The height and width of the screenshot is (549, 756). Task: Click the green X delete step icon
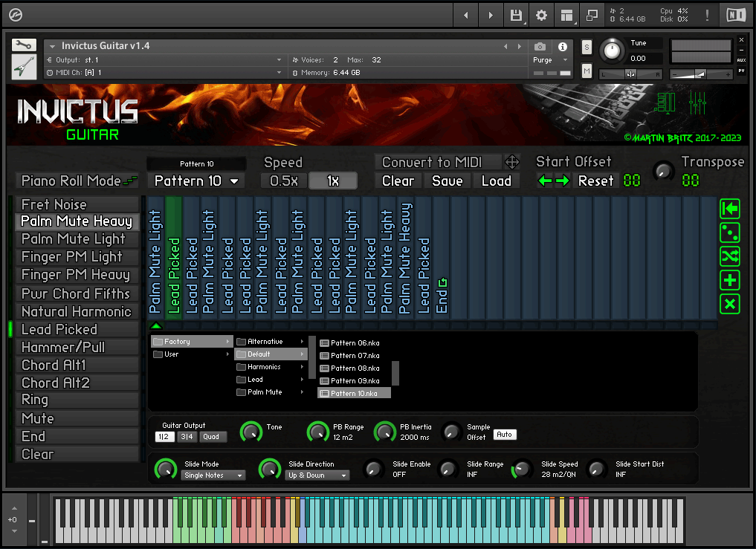730,304
